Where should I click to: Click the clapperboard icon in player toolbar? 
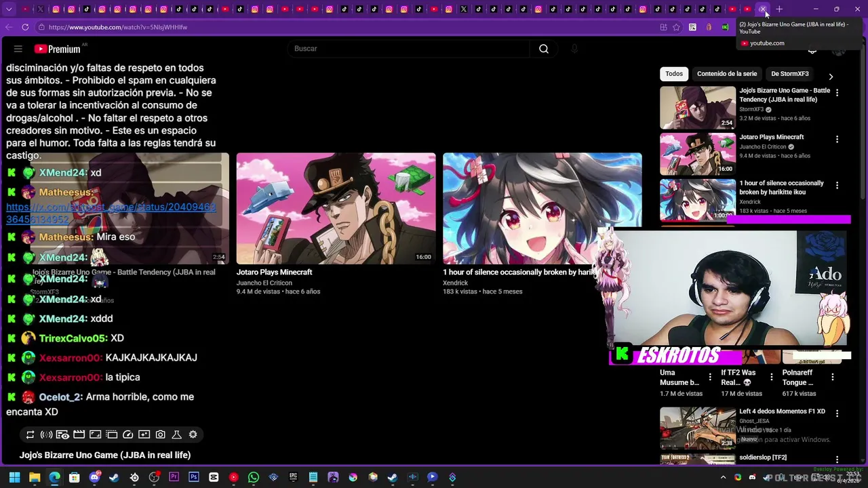pos(79,435)
